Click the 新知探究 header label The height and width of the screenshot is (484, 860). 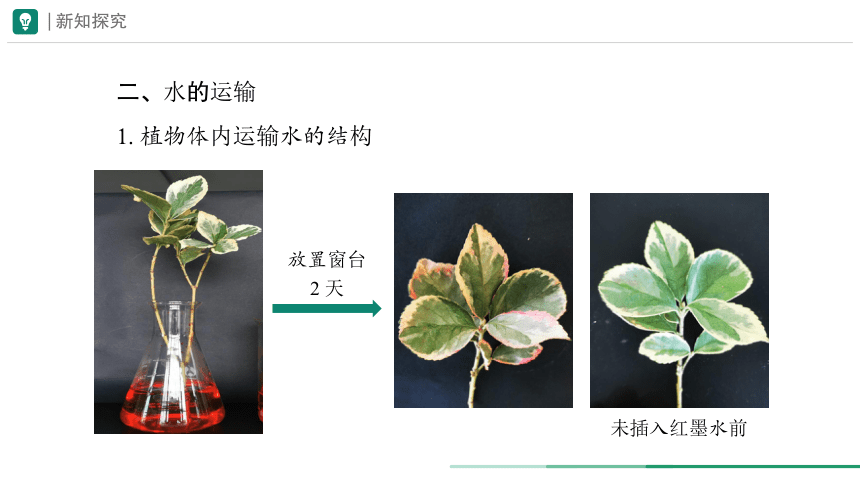(91, 21)
